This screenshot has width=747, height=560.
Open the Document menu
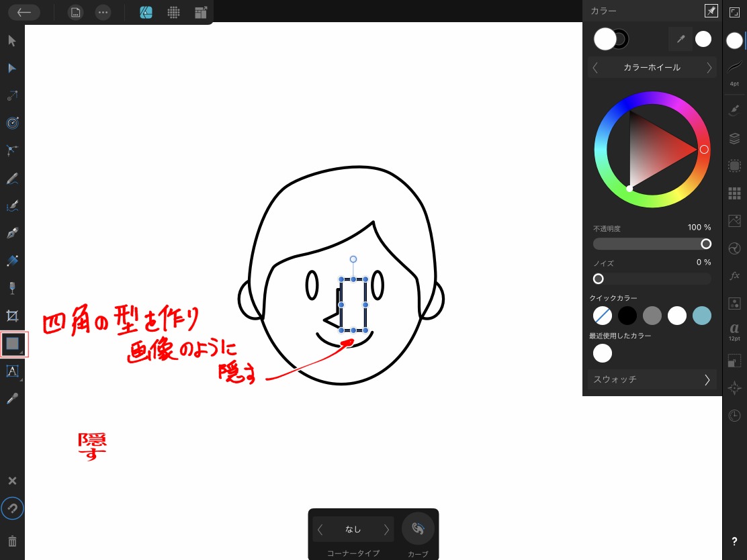point(76,12)
